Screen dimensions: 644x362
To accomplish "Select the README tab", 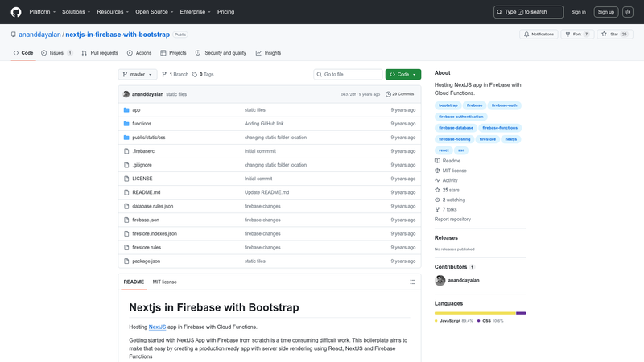I will 134,282.
